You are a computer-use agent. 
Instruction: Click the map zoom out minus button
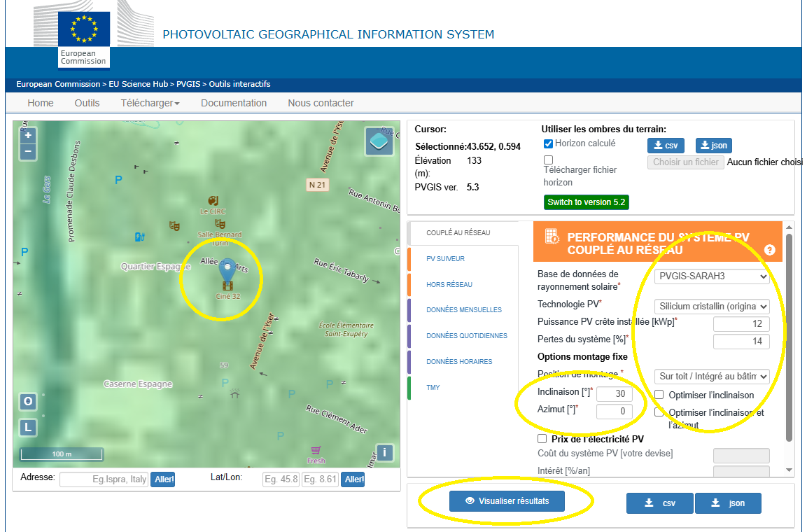[28, 151]
